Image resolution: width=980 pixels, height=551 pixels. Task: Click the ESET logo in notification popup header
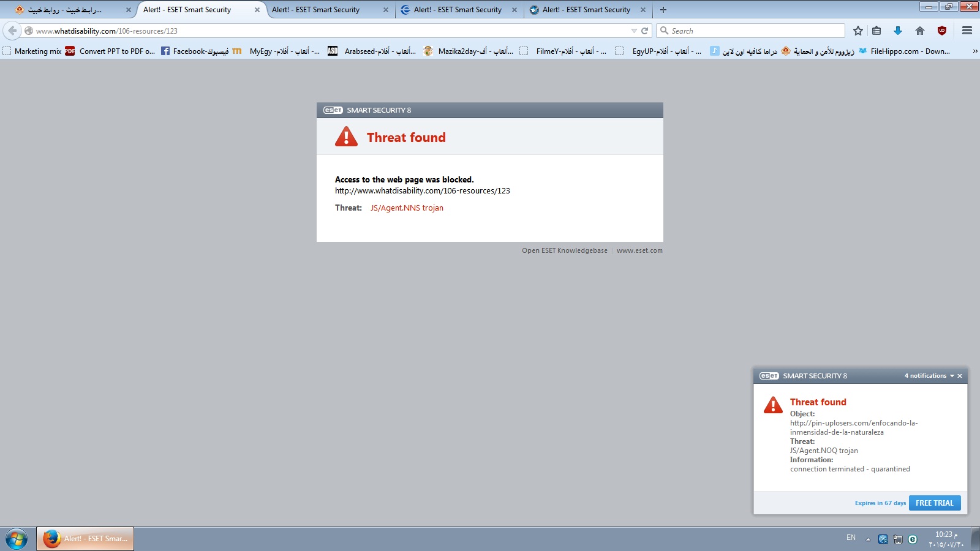coord(769,376)
